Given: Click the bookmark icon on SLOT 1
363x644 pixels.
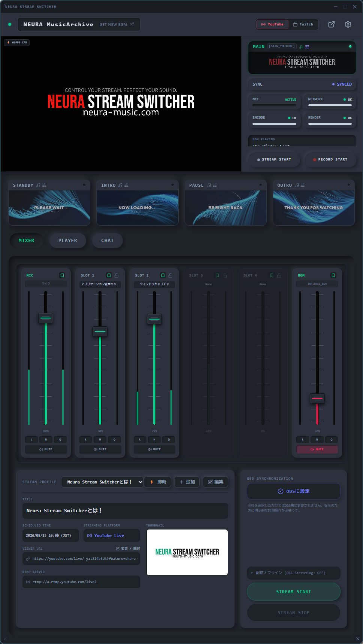Looking at the screenshot, I should pyautogui.click(x=109, y=275).
